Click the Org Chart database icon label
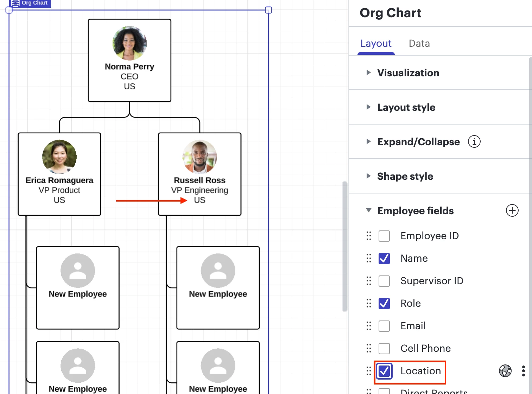 click(30, 3)
